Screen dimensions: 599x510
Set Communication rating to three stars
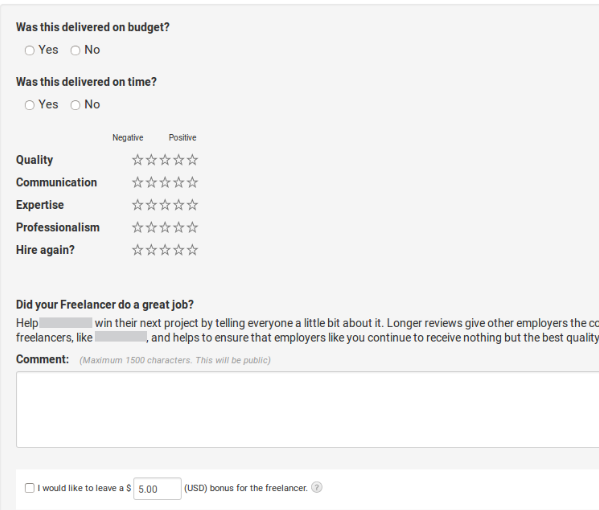pyautogui.click(x=165, y=182)
